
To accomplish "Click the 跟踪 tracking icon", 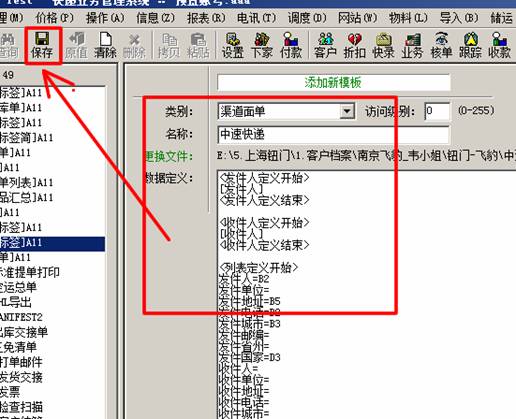I will (470, 46).
